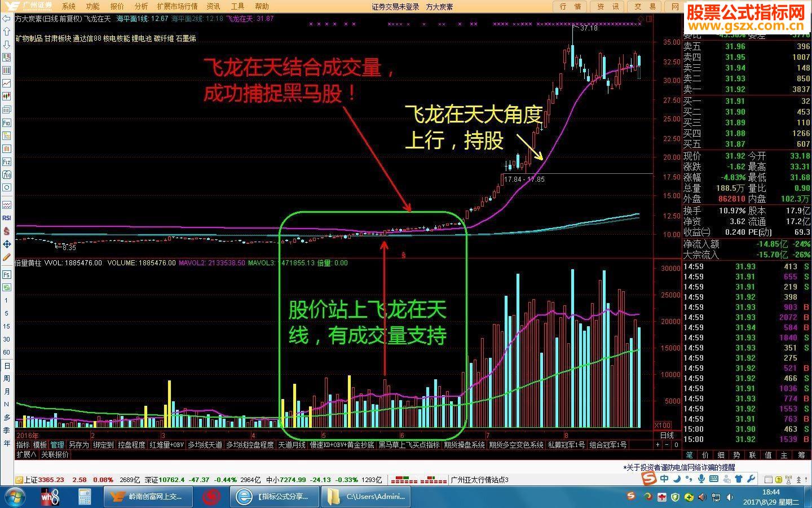
Task: Click the yellow lock icon beside 上证
Action: (18, 480)
